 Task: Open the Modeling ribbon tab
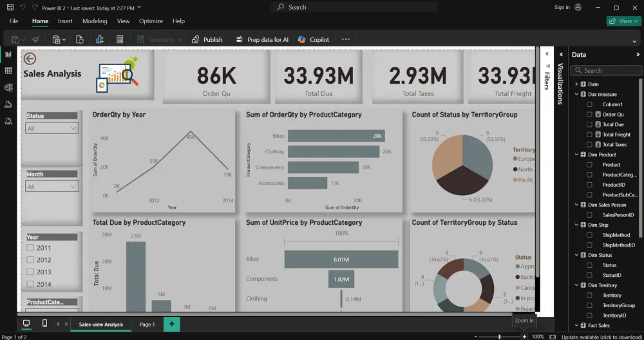95,21
